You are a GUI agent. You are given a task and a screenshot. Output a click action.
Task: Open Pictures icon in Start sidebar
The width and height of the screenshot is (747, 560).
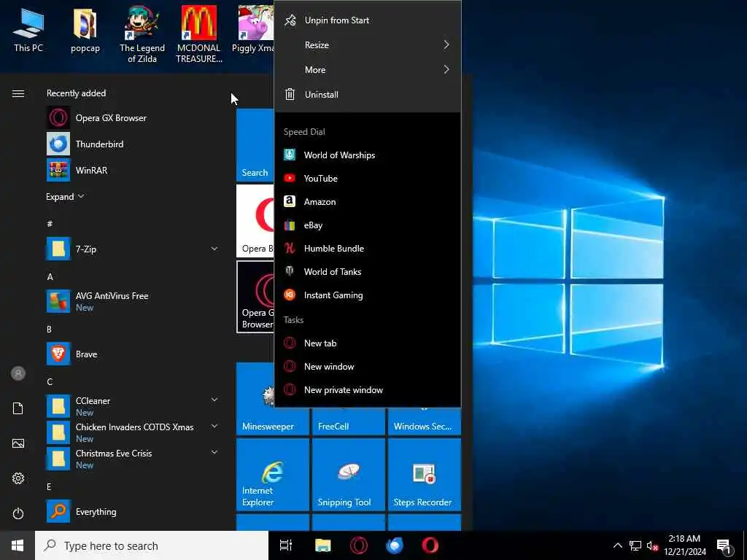(18, 444)
